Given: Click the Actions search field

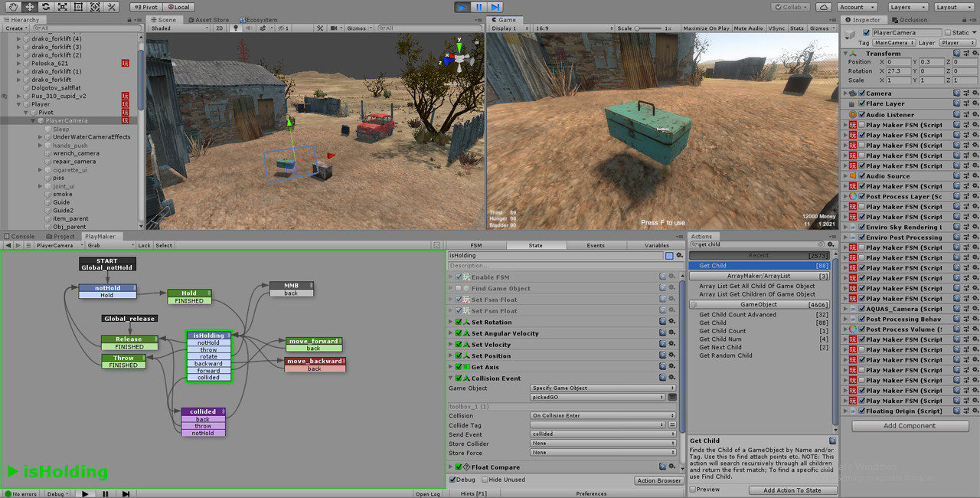Looking at the screenshot, I should coord(757,245).
